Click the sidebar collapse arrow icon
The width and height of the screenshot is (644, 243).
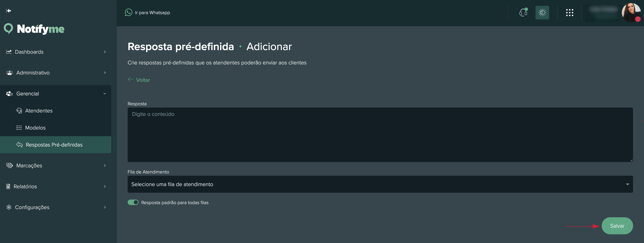[x=9, y=11]
